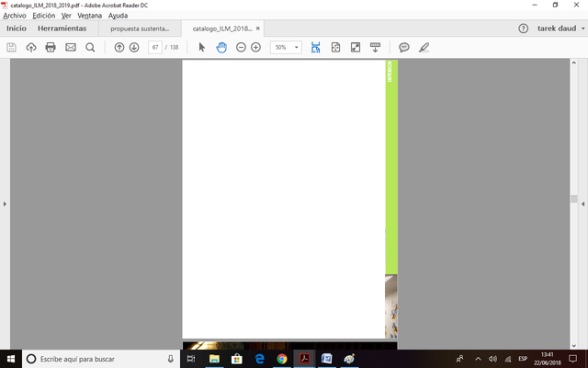
Task: Send file by email envelope icon
Action: click(x=71, y=47)
